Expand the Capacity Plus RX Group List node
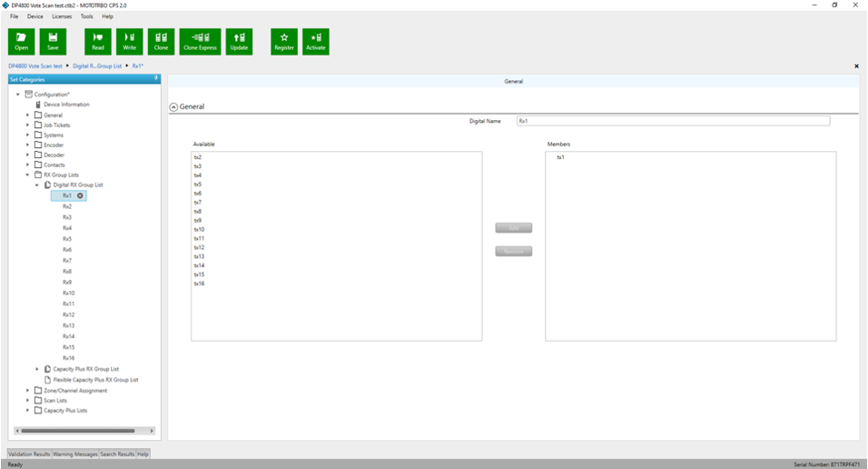This screenshot has width=868, height=469. (x=37, y=369)
